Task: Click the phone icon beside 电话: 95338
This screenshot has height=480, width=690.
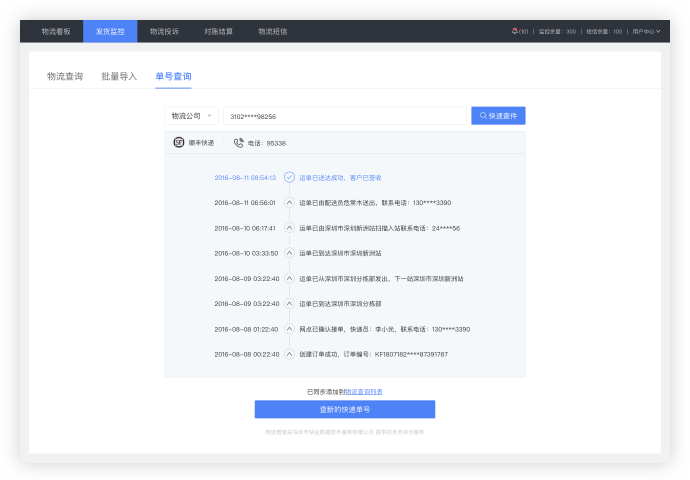Action: click(238, 143)
